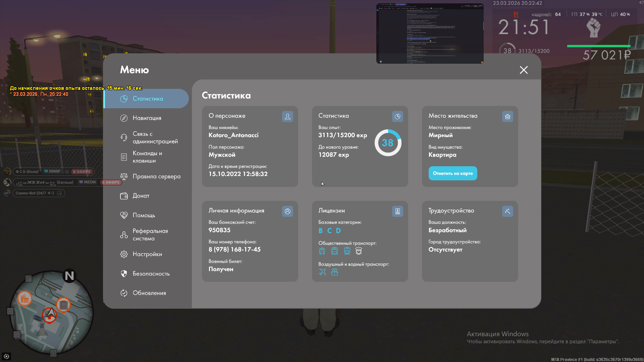644x362 pixels.
Task: Click the pie chart icon in Статистика card
Action: coord(397,116)
